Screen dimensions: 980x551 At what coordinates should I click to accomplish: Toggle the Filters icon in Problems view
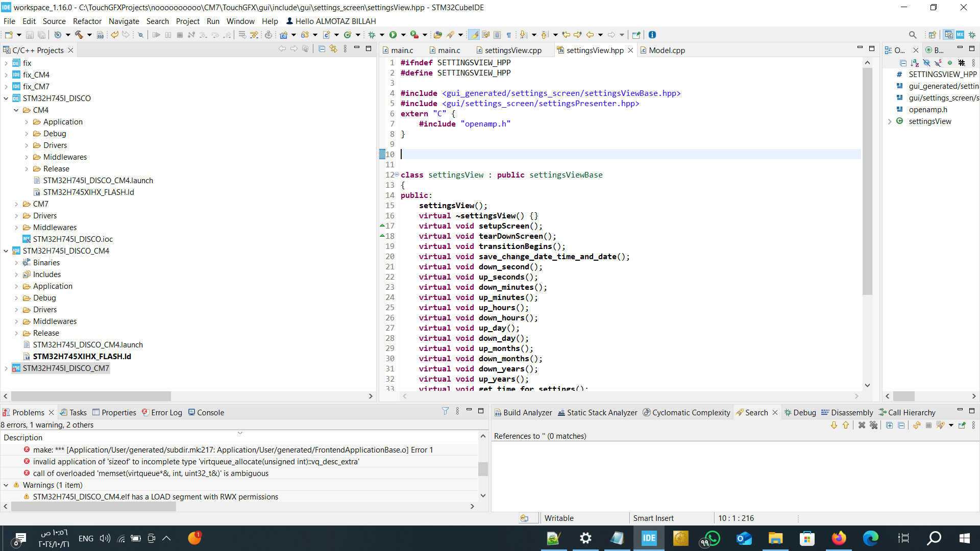point(445,411)
